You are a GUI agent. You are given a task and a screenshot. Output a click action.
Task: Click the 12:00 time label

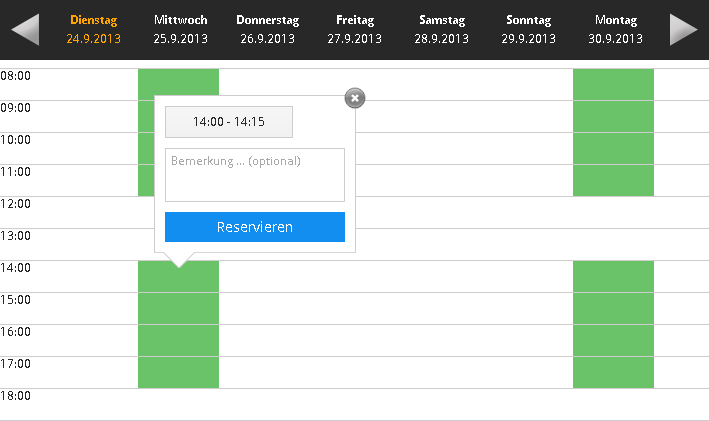tap(16, 204)
